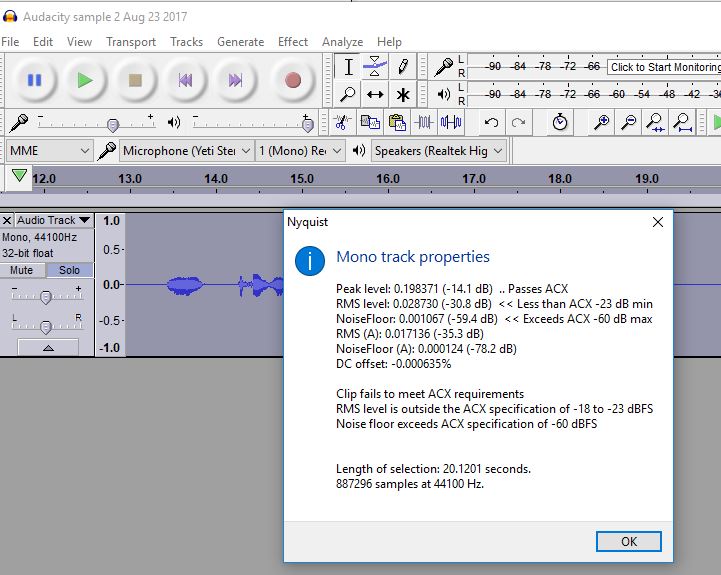Open the Audio Track name dropdown menu

click(53, 220)
